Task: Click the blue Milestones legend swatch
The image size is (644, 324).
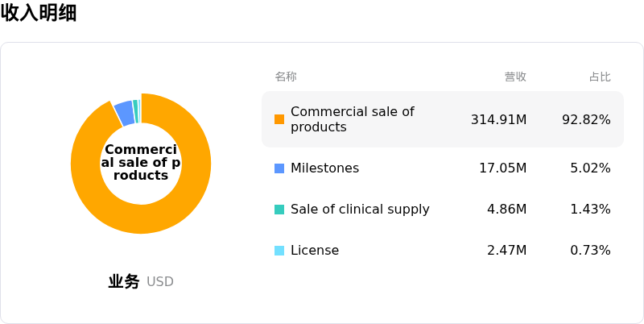Action: [x=279, y=168]
